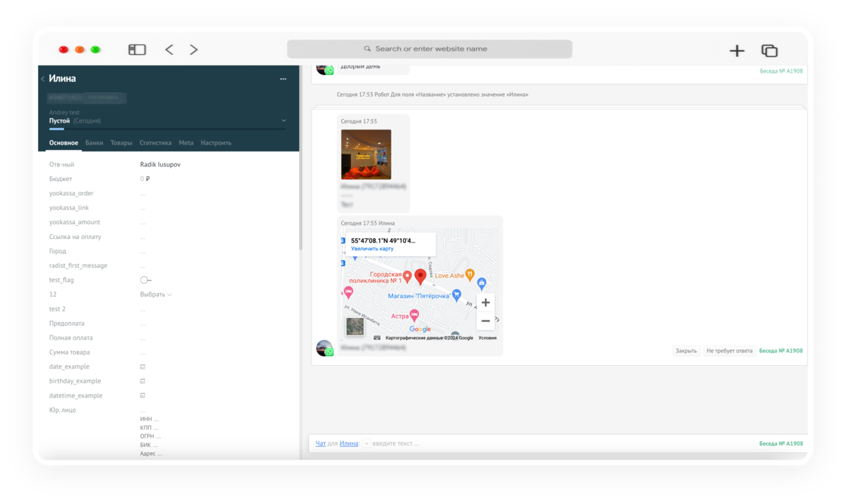Screen dimensions: 846x504
Task: Expand the Выбрать dropdown for field 12
Action: 156,295
